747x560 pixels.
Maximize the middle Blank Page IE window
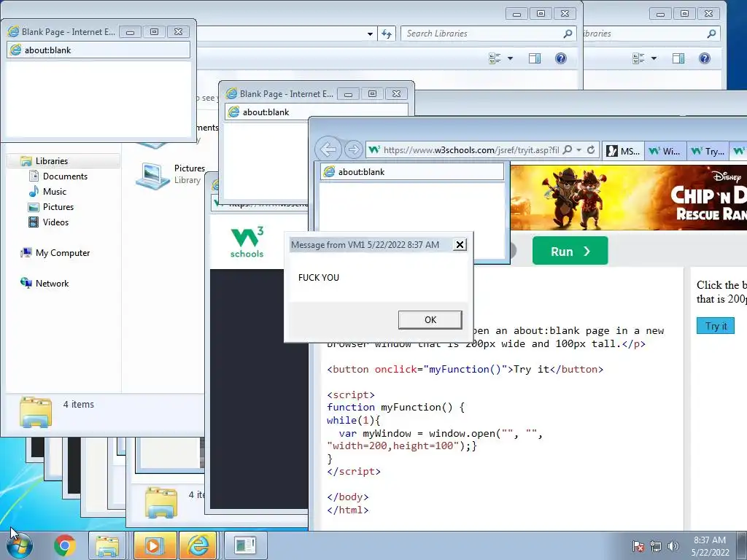(373, 94)
